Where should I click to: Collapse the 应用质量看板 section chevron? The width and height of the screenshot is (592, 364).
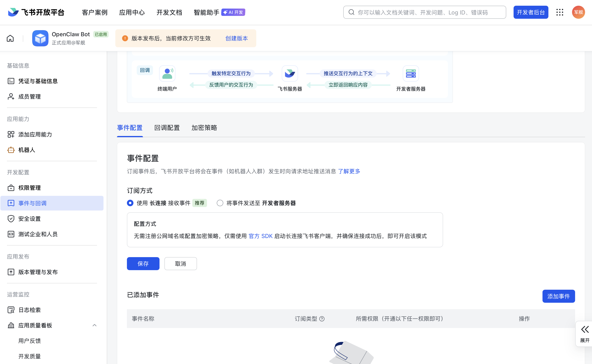(x=95, y=325)
